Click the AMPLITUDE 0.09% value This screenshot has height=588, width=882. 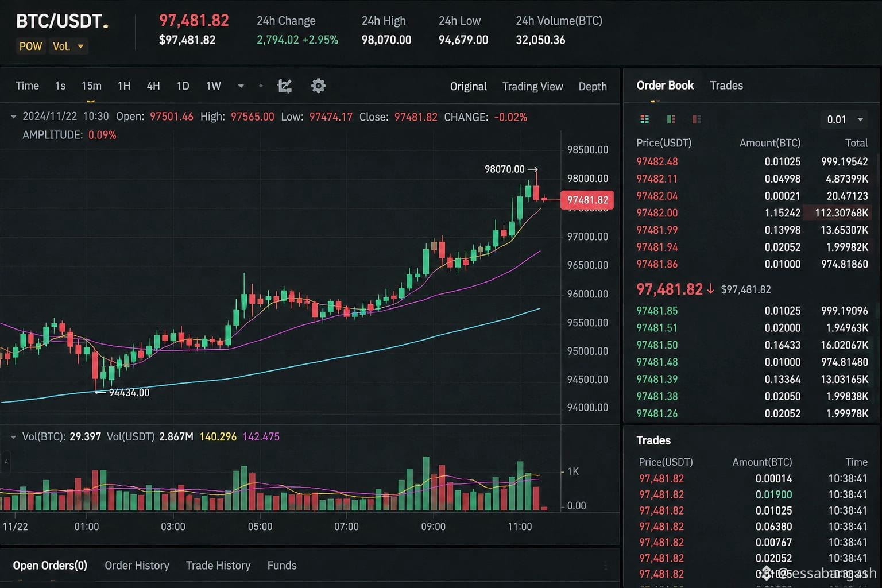(x=102, y=135)
